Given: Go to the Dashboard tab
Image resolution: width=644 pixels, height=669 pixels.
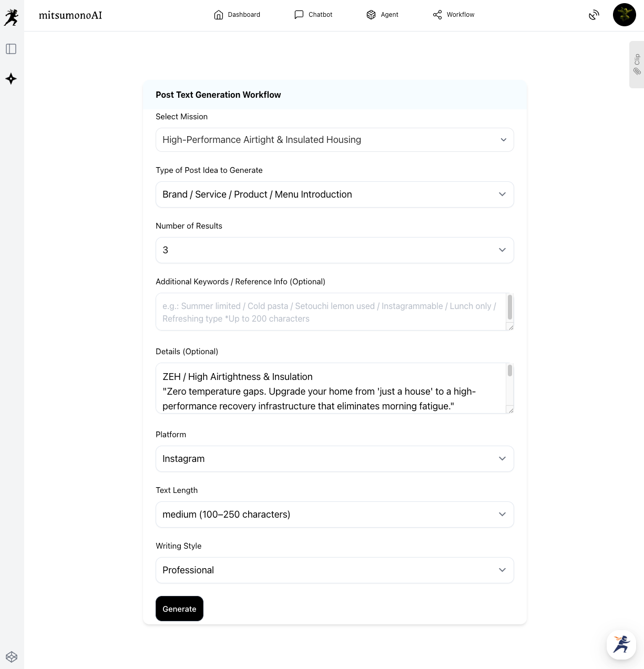Looking at the screenshot, I should 237,15.
